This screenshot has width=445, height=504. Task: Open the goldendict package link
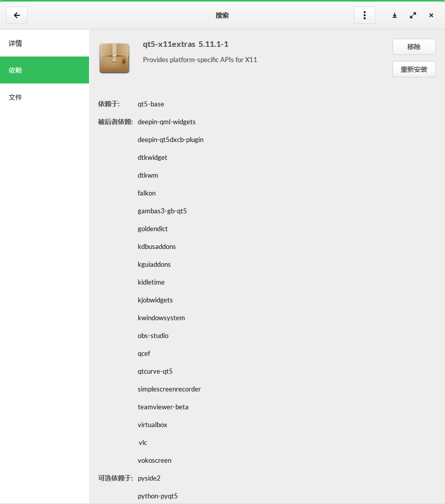pyautogui.click(x=153, y=229)
